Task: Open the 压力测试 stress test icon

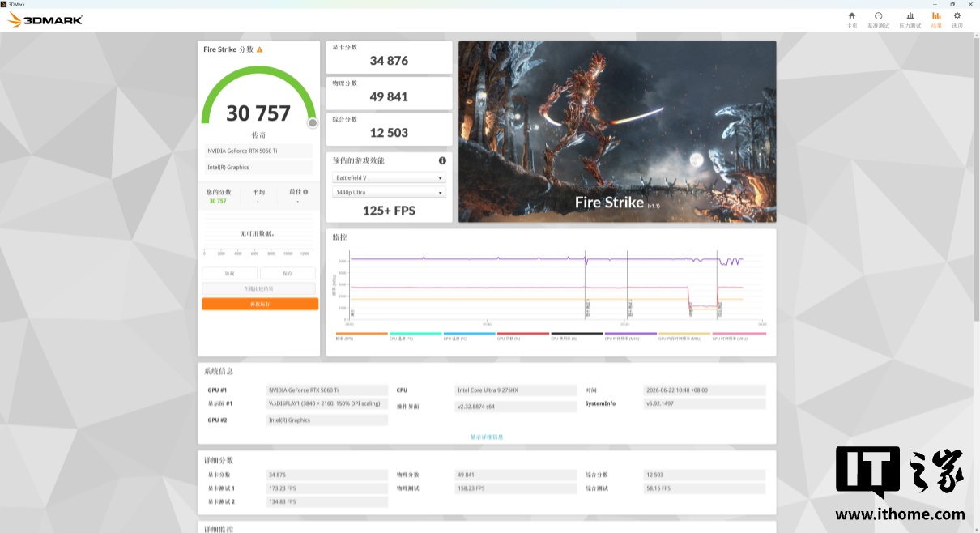Action: click(x=910, y=15)
